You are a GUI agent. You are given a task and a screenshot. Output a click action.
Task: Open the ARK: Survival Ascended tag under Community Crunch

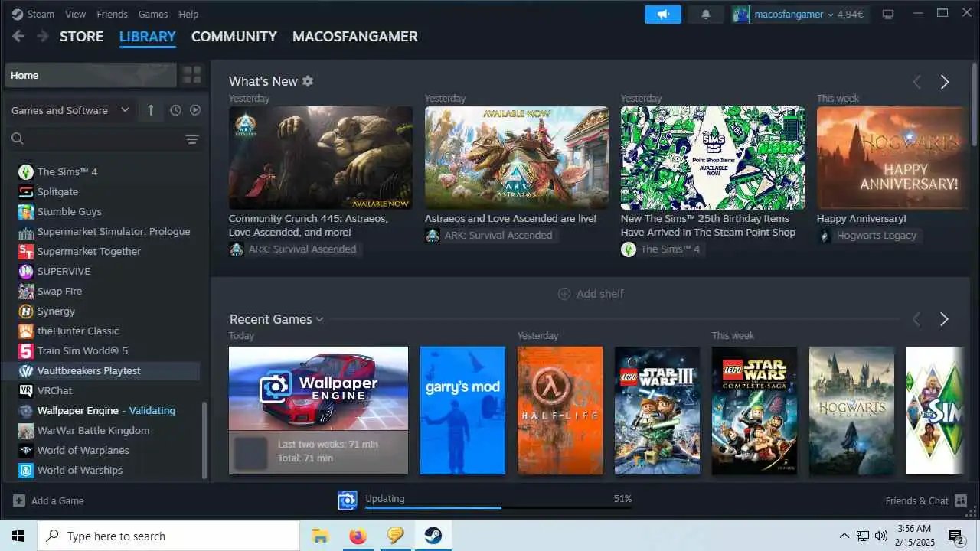coord(295,249)
